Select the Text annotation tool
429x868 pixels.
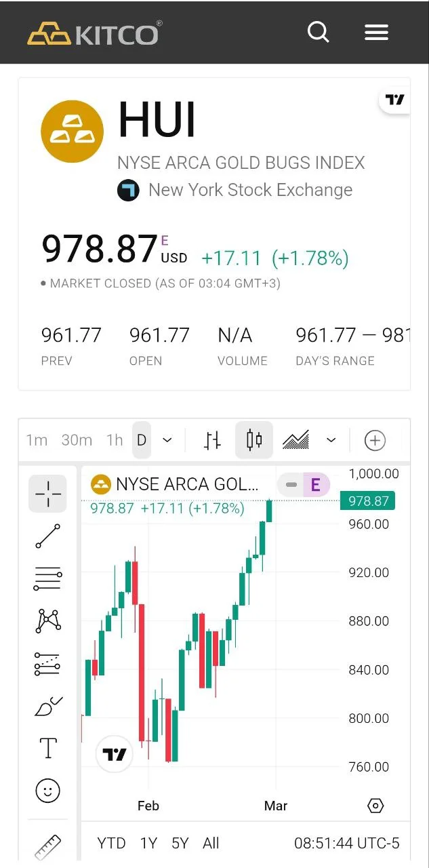(48, 749)
